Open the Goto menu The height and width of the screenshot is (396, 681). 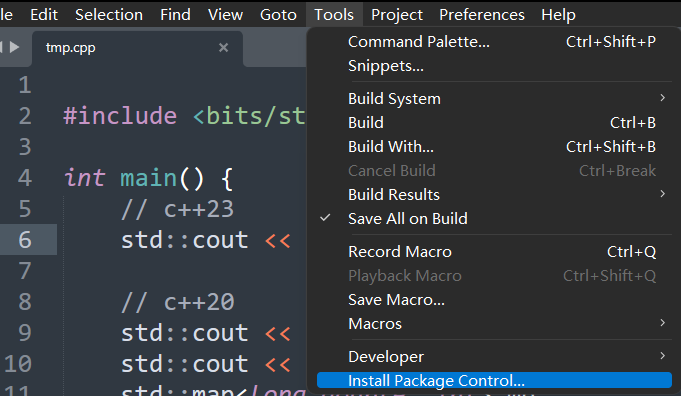[x=278, y=15]
